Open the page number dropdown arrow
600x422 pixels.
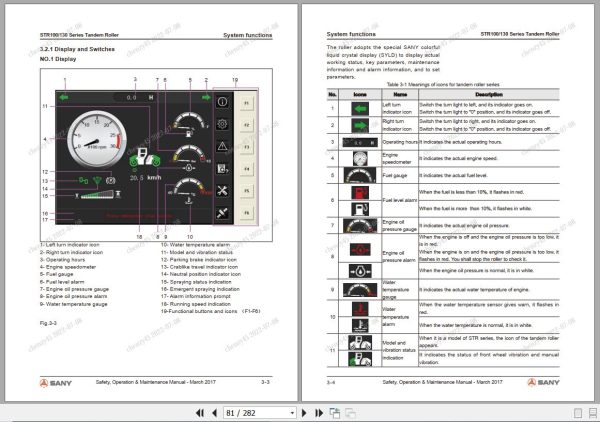(x=292, y=413)
